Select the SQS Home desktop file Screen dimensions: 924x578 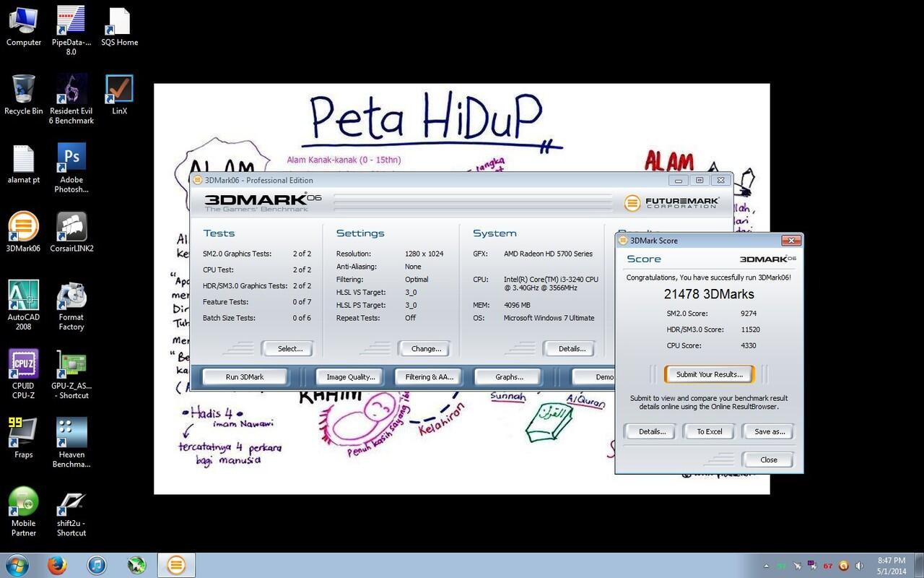coord(119,26)
